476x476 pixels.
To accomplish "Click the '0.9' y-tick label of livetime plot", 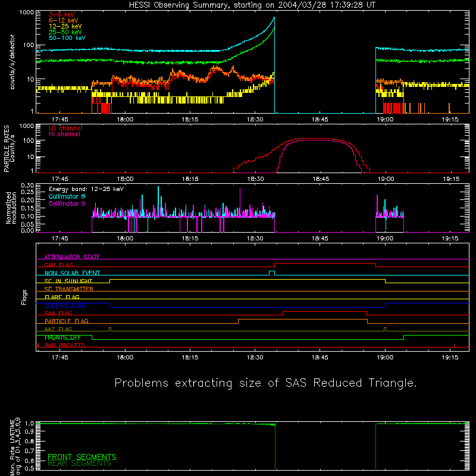I will pos(29,431).
